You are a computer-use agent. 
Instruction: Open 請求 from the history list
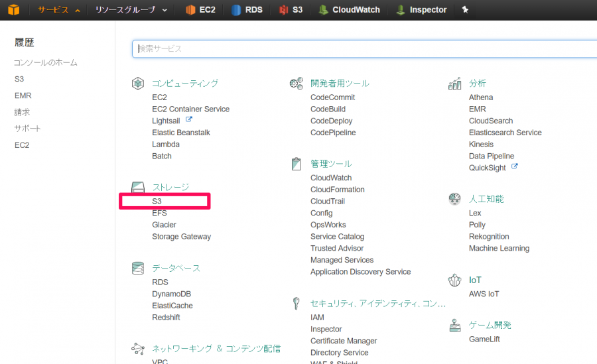coord(22,112)
